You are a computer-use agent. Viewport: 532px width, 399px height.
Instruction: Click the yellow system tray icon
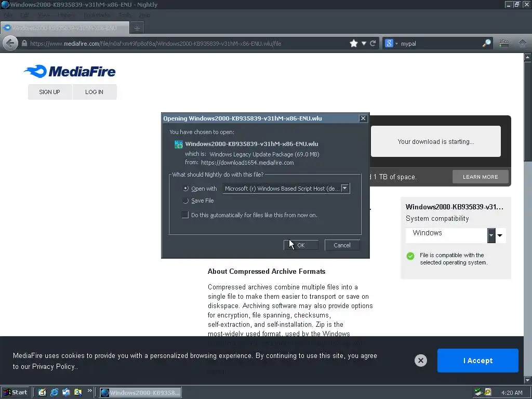pos(487,392)
